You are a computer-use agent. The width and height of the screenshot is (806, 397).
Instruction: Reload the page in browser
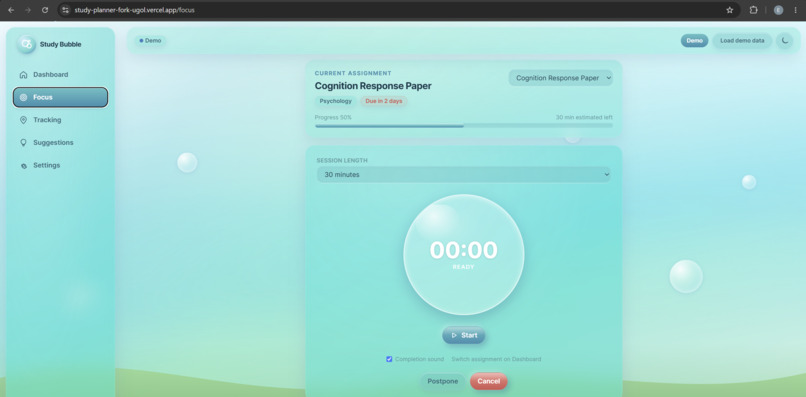(x=45, y=10)
